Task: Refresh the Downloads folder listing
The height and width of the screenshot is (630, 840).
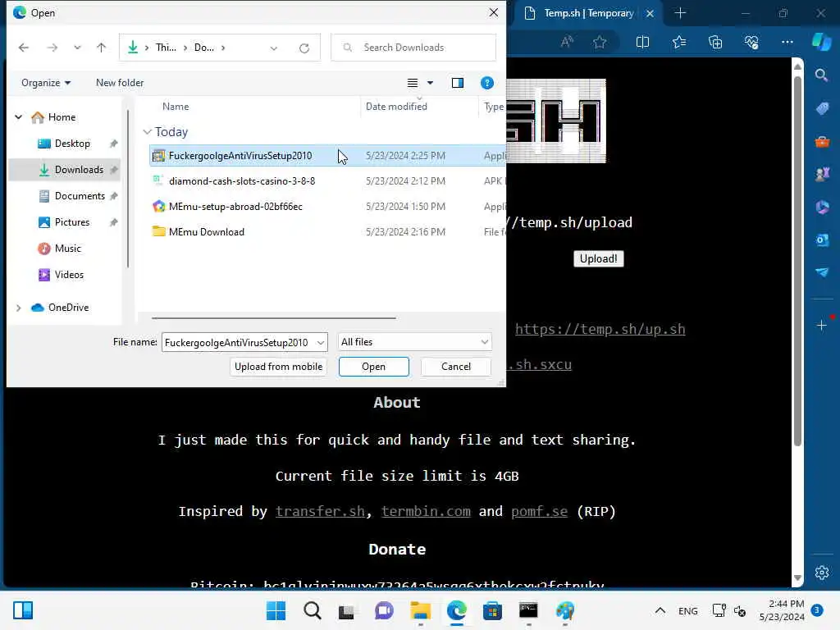Action: point(304,48)
